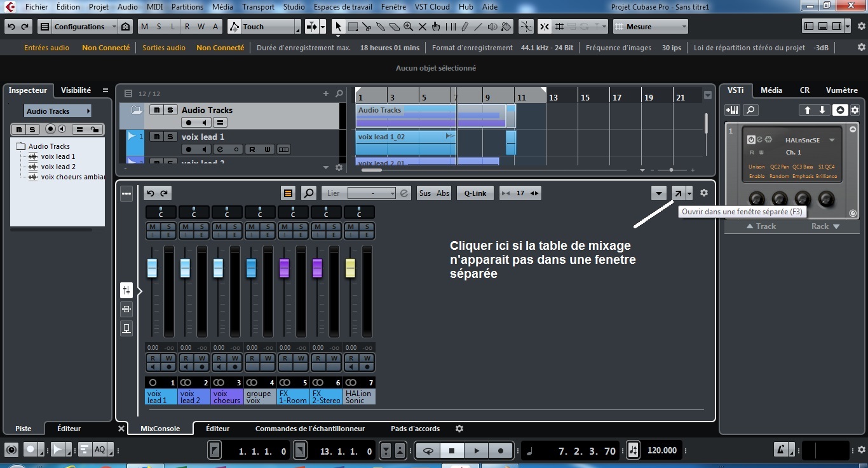Expand the Rack arrow in VSTi panel

coord(836,226)
